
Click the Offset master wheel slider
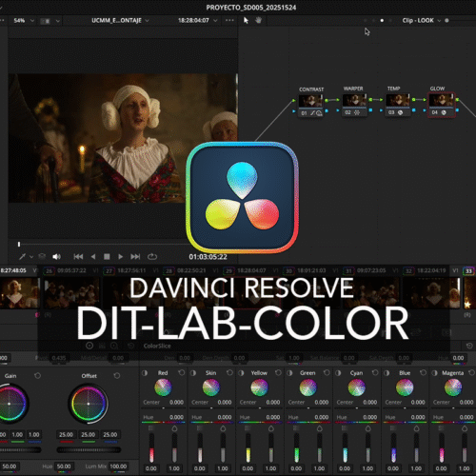pos(89,449)
